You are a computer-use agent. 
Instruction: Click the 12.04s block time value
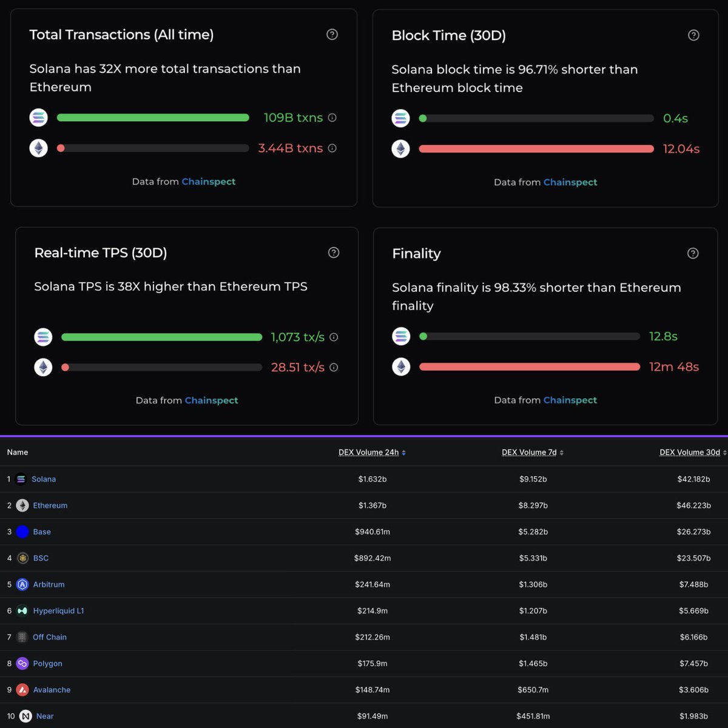coord(681,149)
